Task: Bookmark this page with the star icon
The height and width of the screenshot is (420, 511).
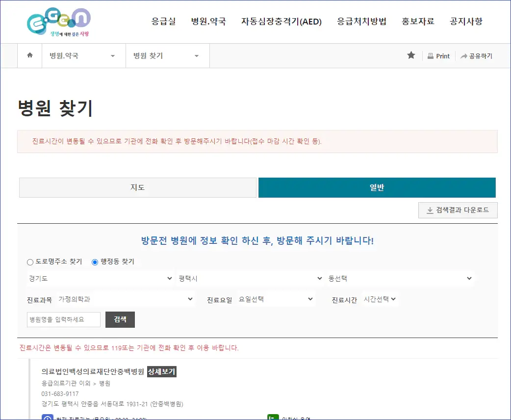Action: [x=411, y=55]
